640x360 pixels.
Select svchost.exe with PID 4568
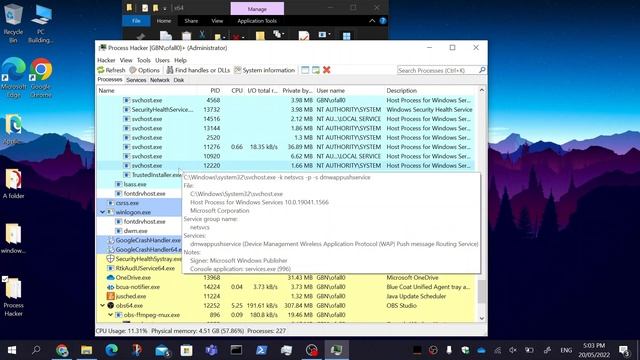pyautogui.click(x=286, y=100)
